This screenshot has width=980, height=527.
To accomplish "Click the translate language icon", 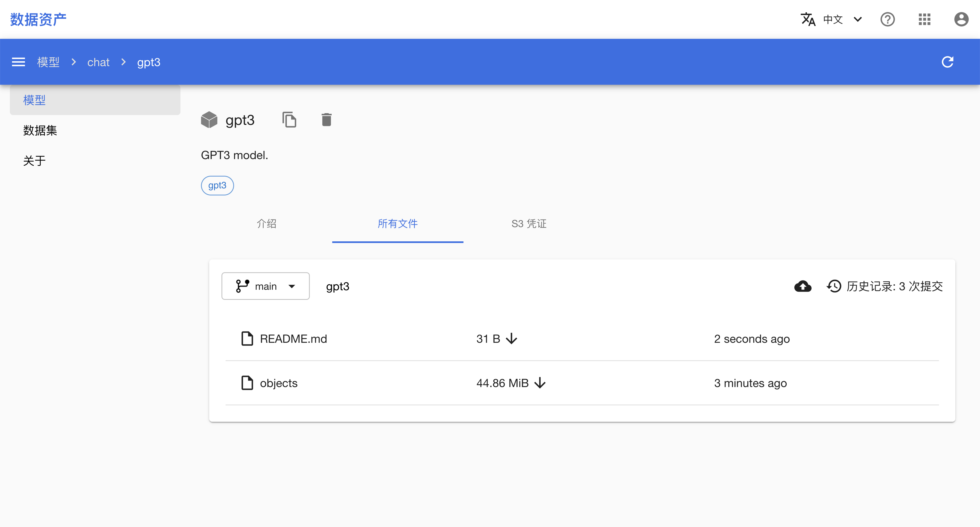I will [808, 19].
